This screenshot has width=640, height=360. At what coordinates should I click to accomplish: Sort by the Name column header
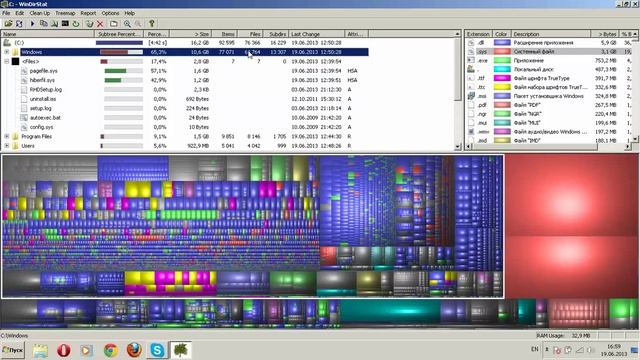(x=48, y=34)
